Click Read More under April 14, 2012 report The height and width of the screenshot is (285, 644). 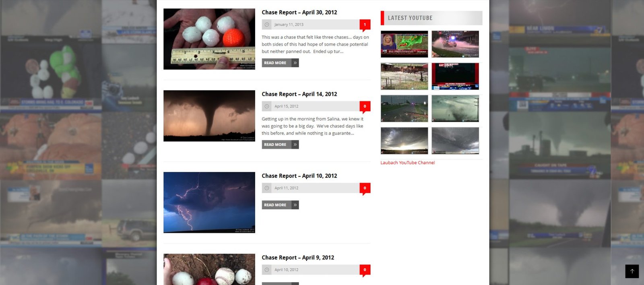click(x=280, y=145)
